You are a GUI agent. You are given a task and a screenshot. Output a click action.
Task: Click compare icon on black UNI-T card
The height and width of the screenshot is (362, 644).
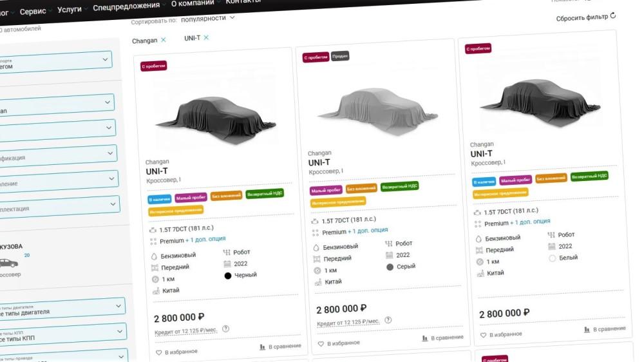[x=262, y=347]
